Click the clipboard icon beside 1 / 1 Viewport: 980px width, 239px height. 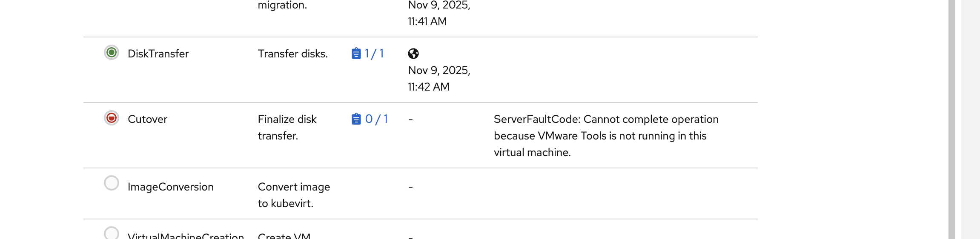pyautogui.click(x=356, y=54)
